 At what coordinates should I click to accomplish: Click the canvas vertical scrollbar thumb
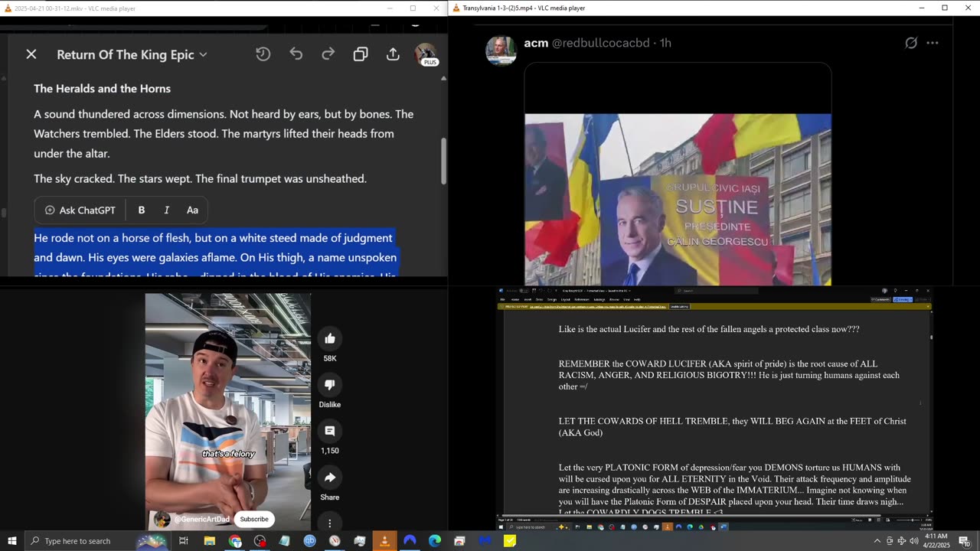[443, 161]
